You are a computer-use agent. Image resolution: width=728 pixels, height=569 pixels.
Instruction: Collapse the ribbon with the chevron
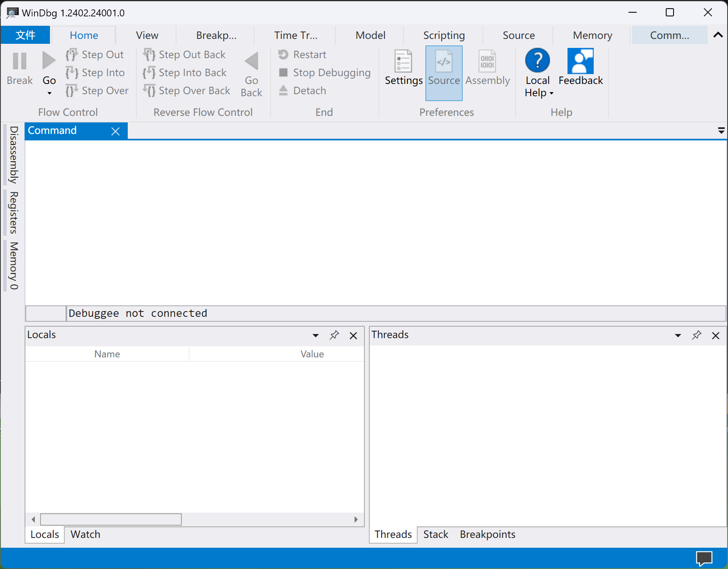click(718, 35)
